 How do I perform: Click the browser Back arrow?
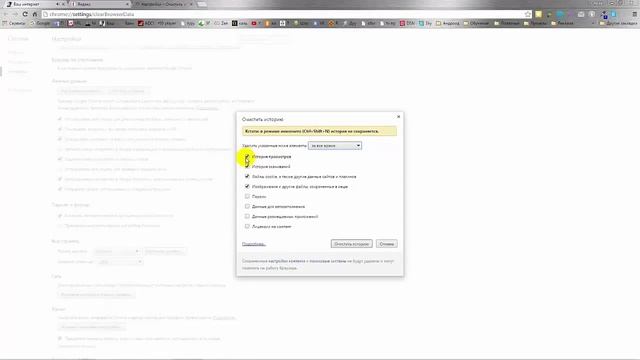[6, 14]
